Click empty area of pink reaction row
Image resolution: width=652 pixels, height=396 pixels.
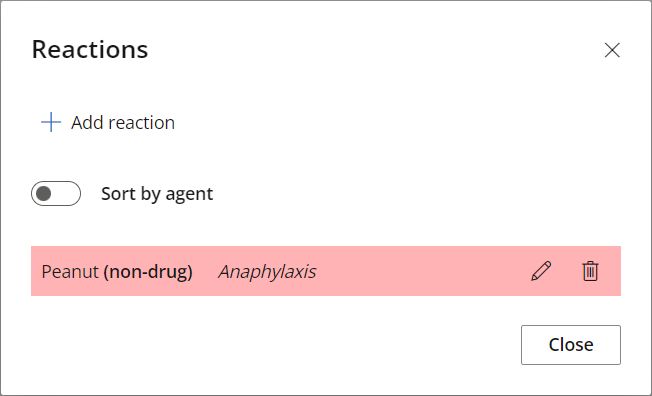point(420,271)
